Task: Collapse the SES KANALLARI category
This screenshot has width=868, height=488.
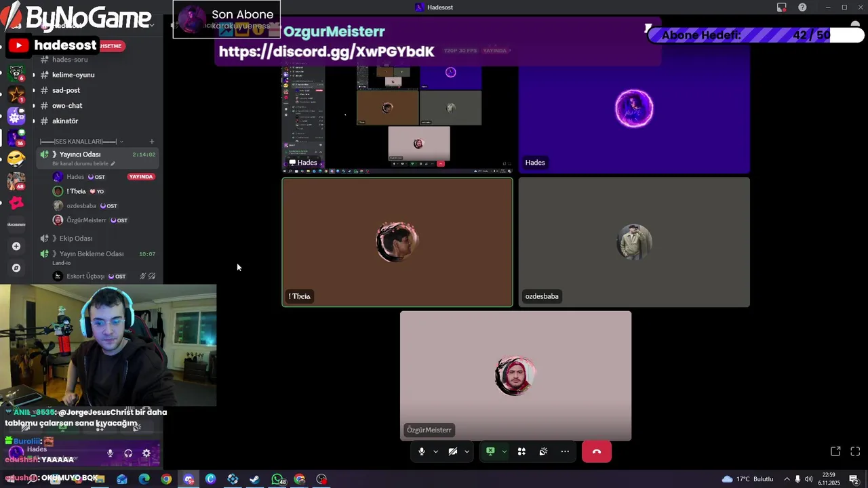Action: [81, 142]
